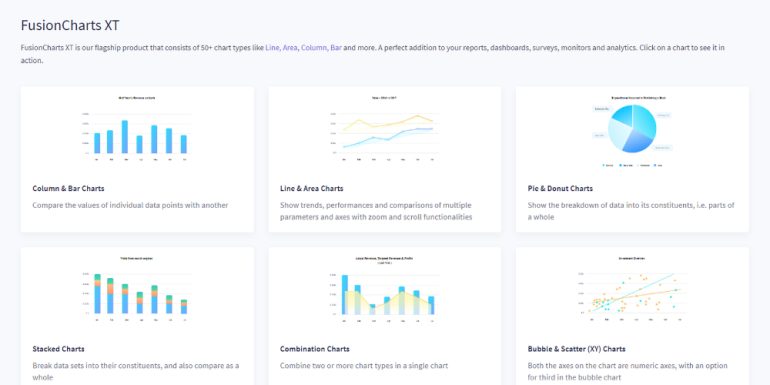Click the FusionCharts XT heading

70,25
